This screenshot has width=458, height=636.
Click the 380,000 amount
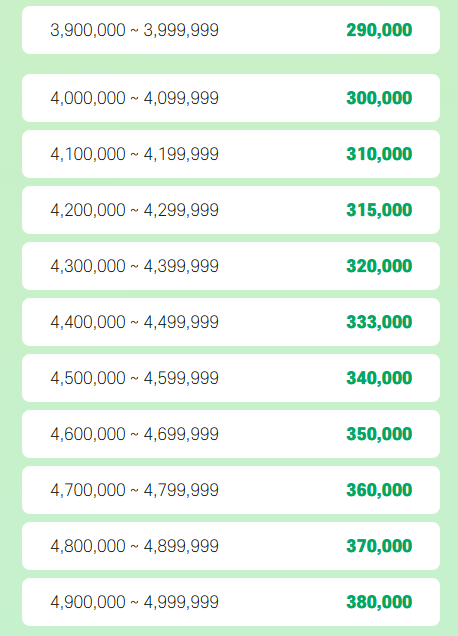coord(379,602)
